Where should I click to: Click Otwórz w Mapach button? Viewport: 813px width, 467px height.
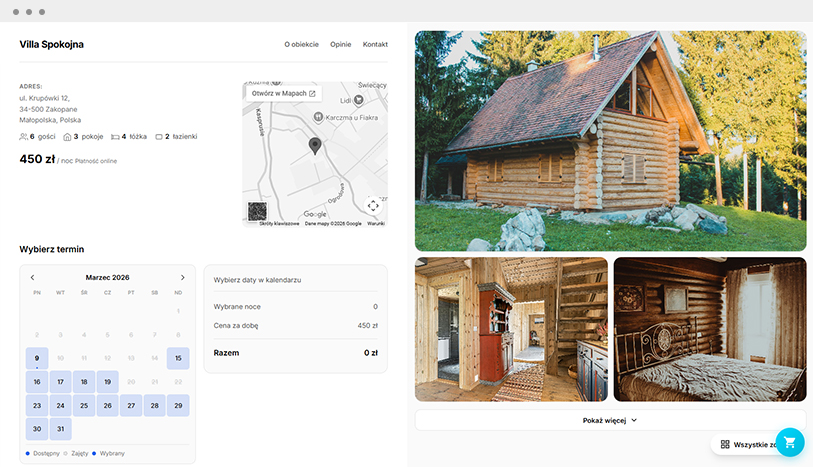tap(284, 93)
